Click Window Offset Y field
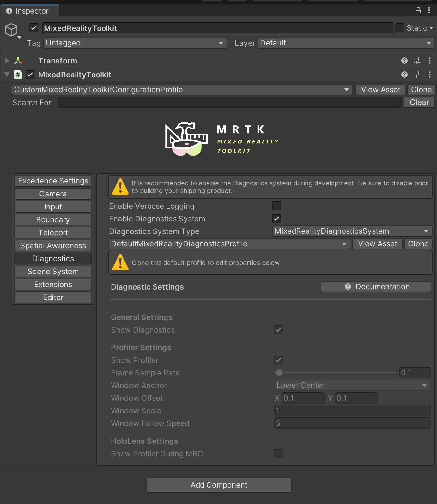The width and height of the screenshot is (437, 504). [x=356, y=398]
